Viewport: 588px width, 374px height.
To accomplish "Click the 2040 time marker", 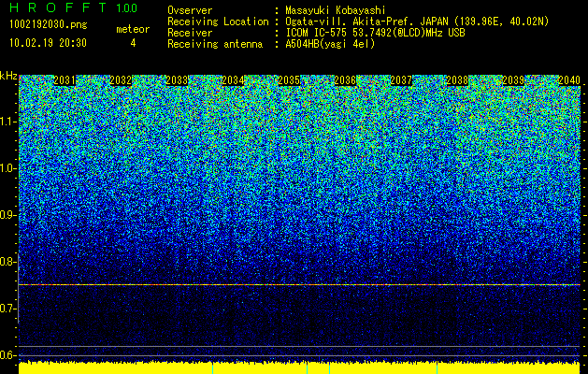I will (569, 80).
